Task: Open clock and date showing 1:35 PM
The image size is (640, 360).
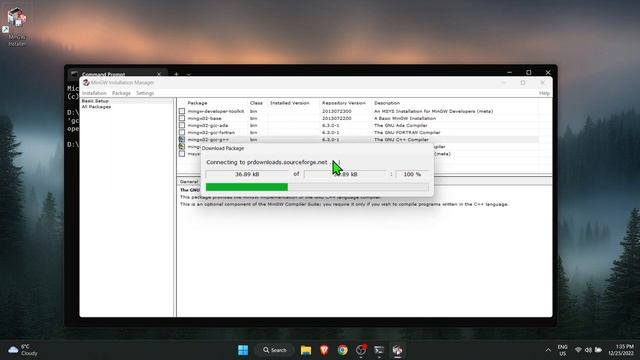Action: [620, 350]
